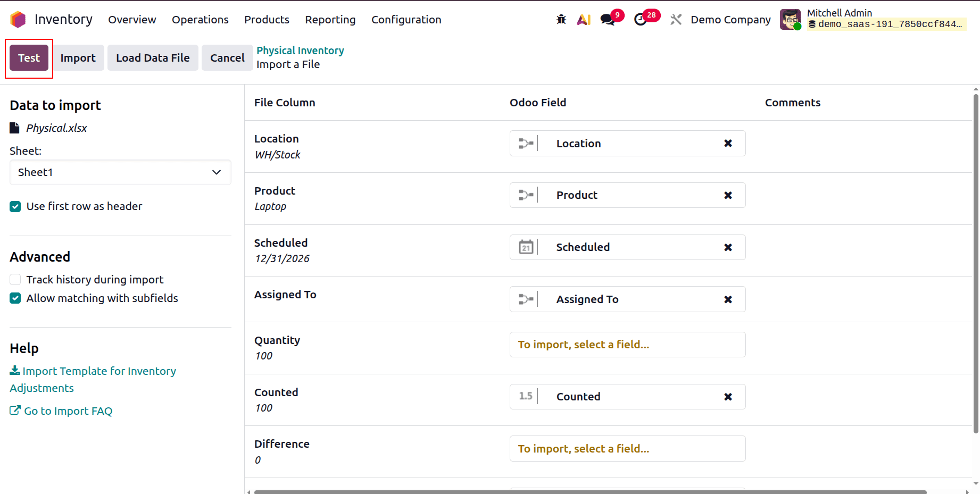
Task: Open the activities clock showing 28 items
Action: pyautogui.click(x=641, y=20)
